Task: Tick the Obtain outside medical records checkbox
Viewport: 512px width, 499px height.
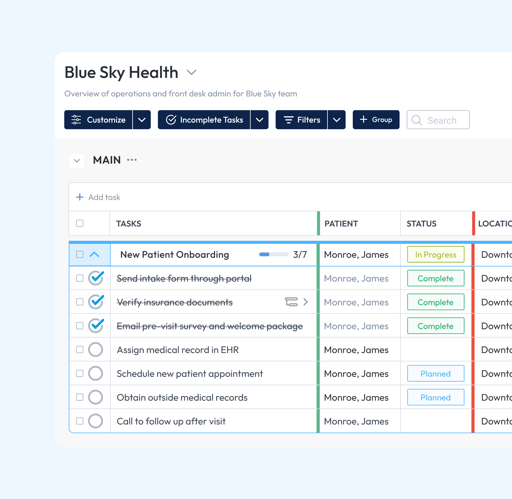Action: [x=80, y=397]
